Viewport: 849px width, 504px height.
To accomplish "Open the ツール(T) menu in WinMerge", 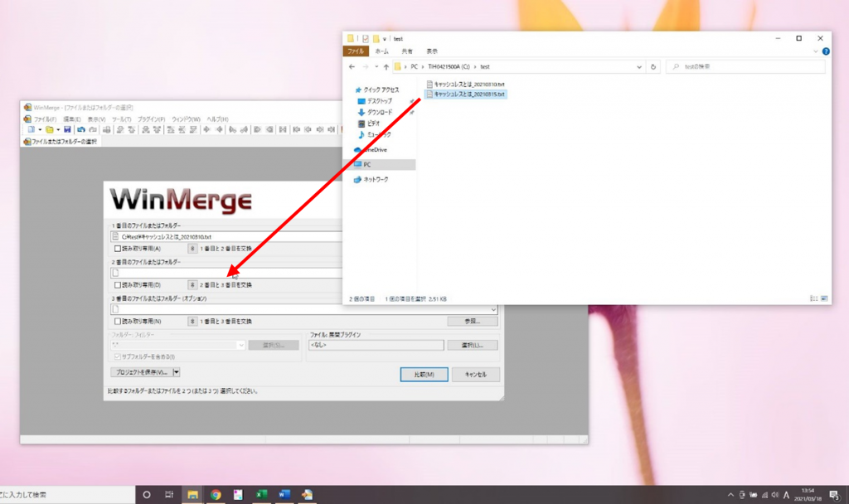I will (x=121, y=119).
